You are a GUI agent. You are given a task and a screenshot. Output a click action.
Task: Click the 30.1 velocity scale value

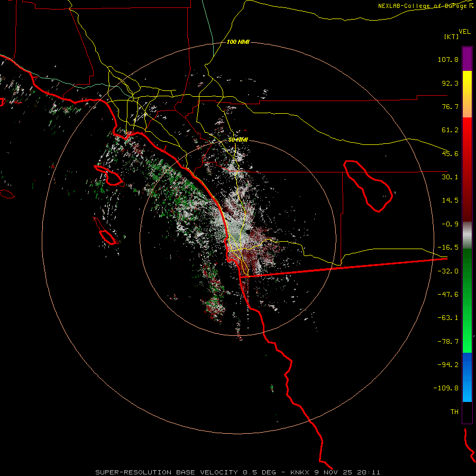pyautogui.click(x=450, y=177)
